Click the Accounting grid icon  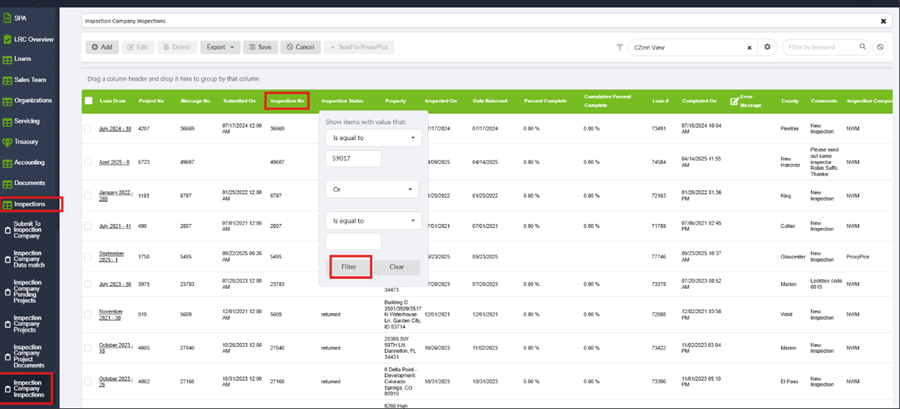pos(7,163)
